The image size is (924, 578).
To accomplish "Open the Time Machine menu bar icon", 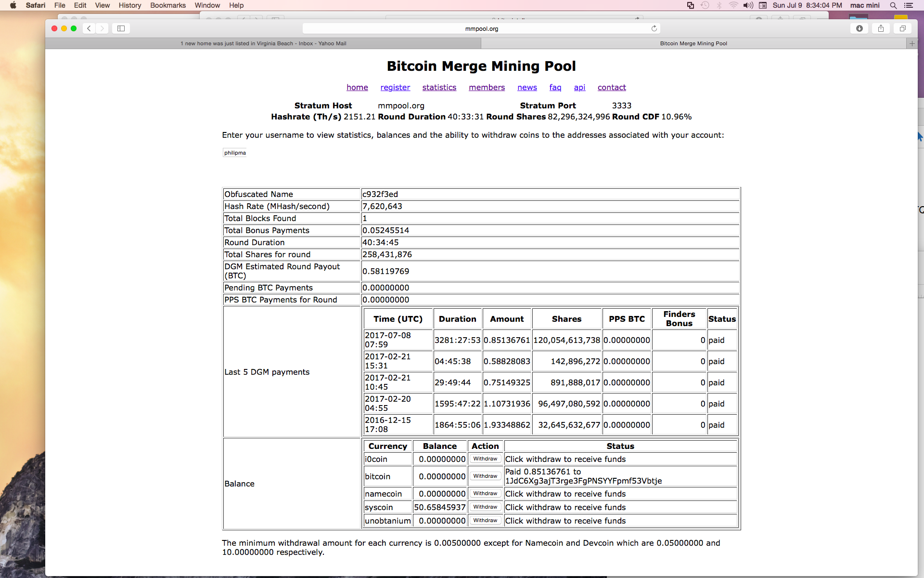I will coord(705,5).
